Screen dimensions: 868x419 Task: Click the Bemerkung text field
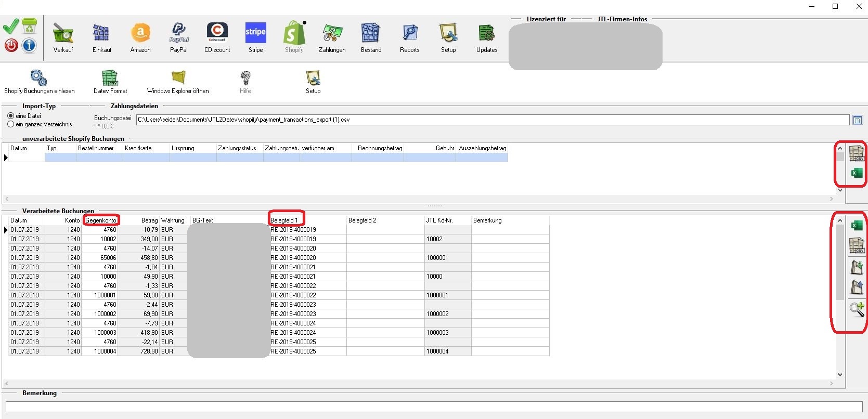(x=433, y=407)
